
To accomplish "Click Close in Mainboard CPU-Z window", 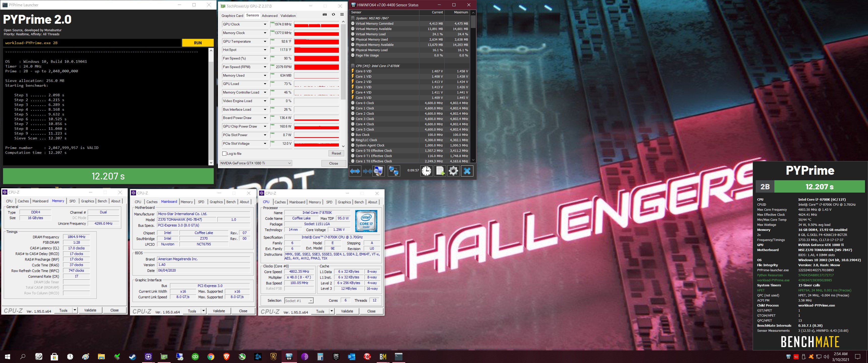I will pos(243,311).
